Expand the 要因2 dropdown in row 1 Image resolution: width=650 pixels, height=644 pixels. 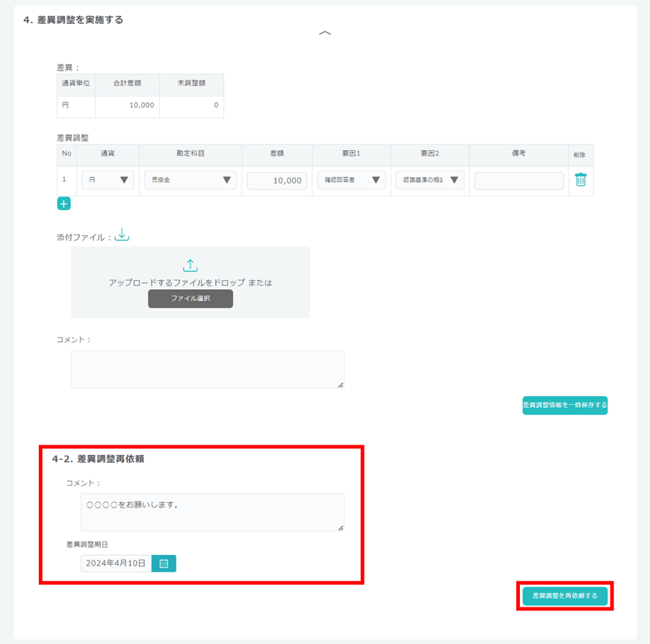(430, 180)
